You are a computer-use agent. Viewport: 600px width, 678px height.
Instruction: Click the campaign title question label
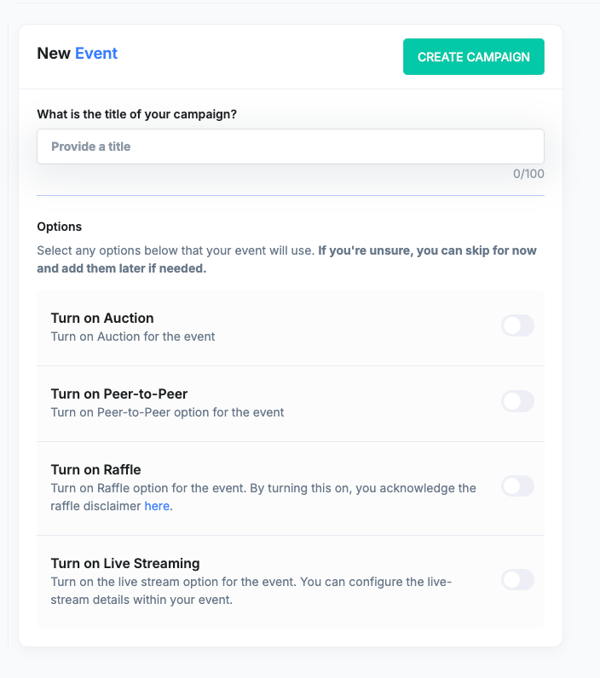pyautogui.click(x=137, y=114)
